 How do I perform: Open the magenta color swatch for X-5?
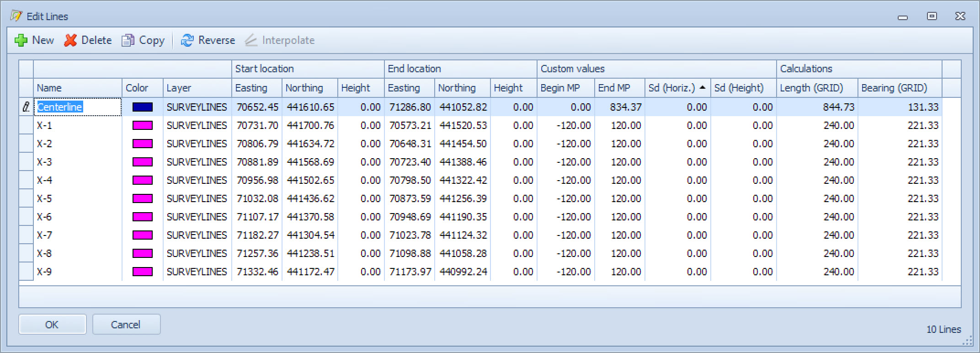click(142, 198)
